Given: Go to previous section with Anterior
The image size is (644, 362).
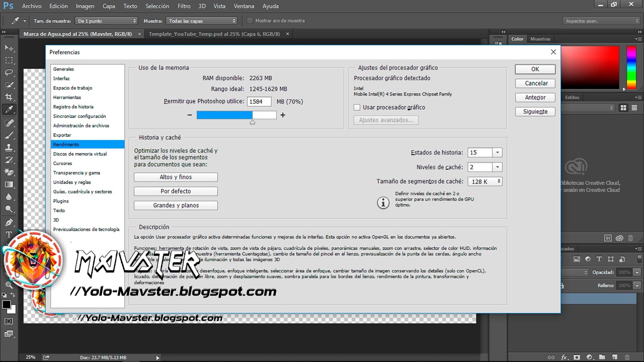Looking at the screenshot, I should 535,97.
